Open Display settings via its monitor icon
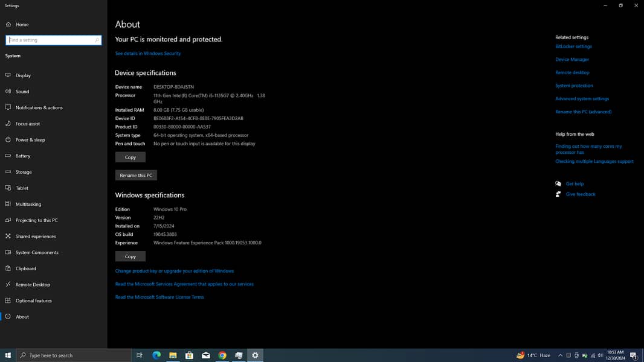Viewport: 644px width, 362px height. point(8,75)
